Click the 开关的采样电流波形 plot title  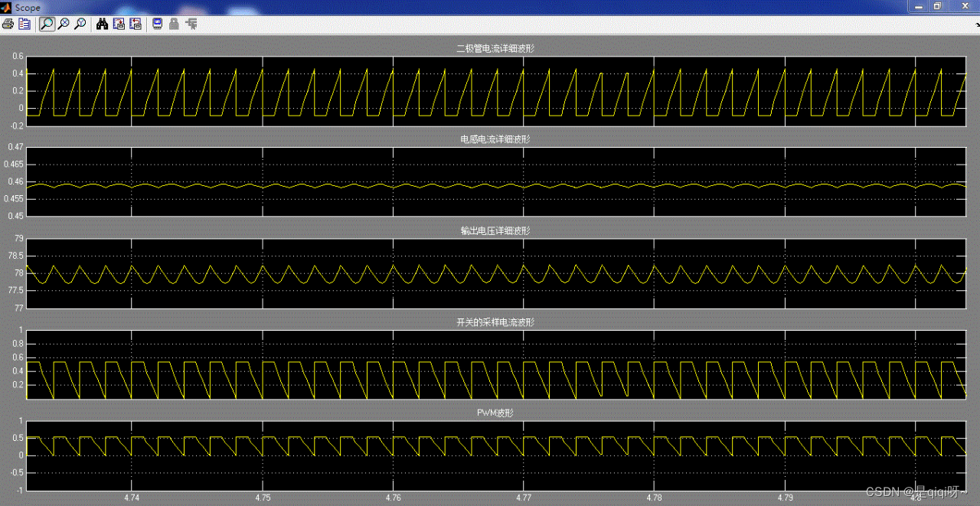click(495, 322)
